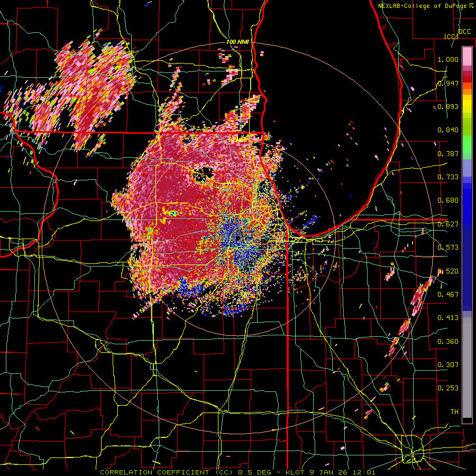The height and width of the screenshot is (476, 476).
Task: Click the 12:01 timestamp text
Action: [x=364, y=472]
